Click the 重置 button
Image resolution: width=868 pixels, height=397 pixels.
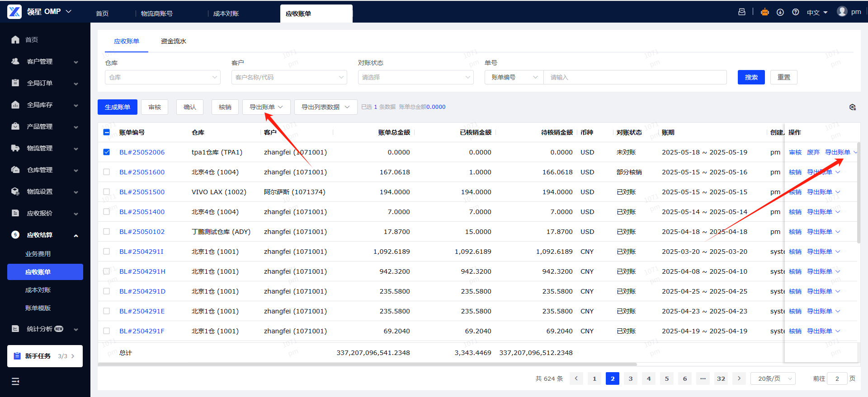click(x=784, y=77)
